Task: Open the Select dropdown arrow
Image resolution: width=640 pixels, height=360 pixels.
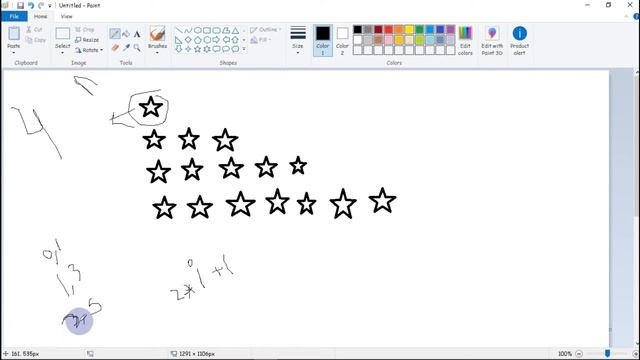Action: 62,53
